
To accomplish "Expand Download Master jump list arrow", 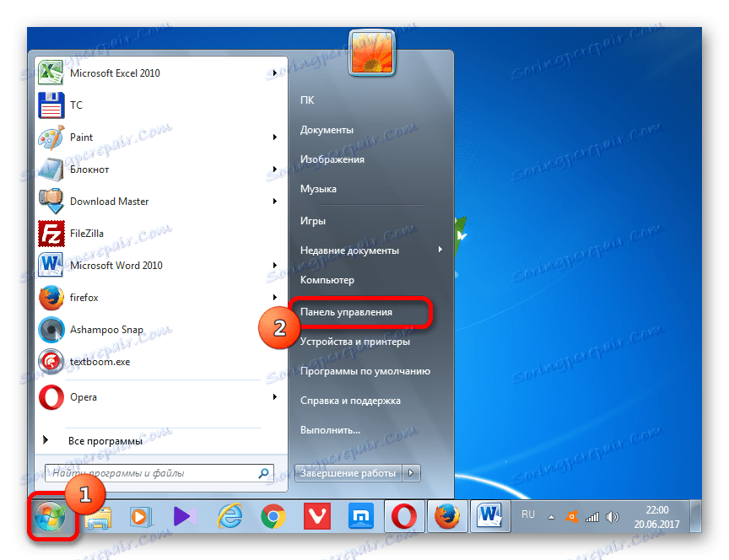I will tap(275, 202).
